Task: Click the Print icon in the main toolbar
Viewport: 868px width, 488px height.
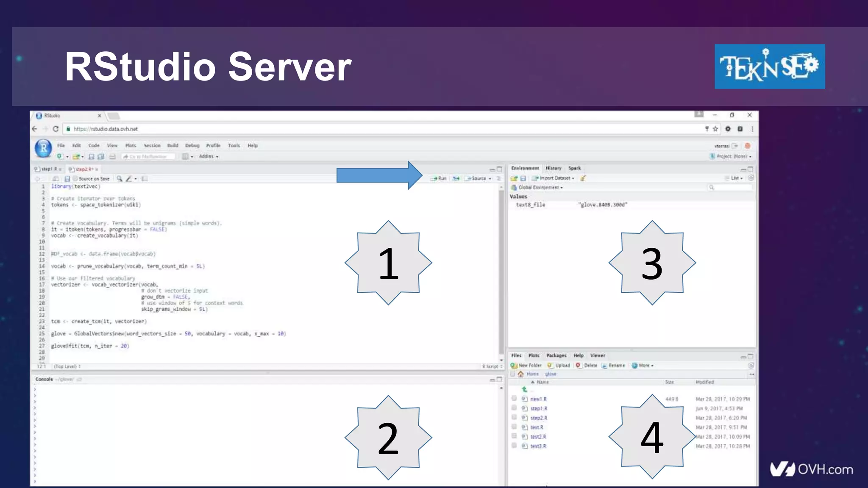Action: (112, 156)
